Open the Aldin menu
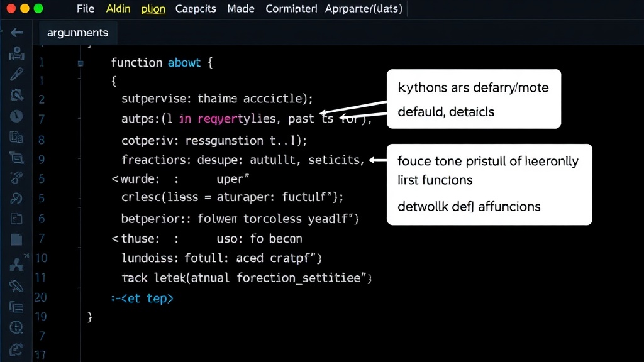Screen dimensions: 644x362 point(118,9)
